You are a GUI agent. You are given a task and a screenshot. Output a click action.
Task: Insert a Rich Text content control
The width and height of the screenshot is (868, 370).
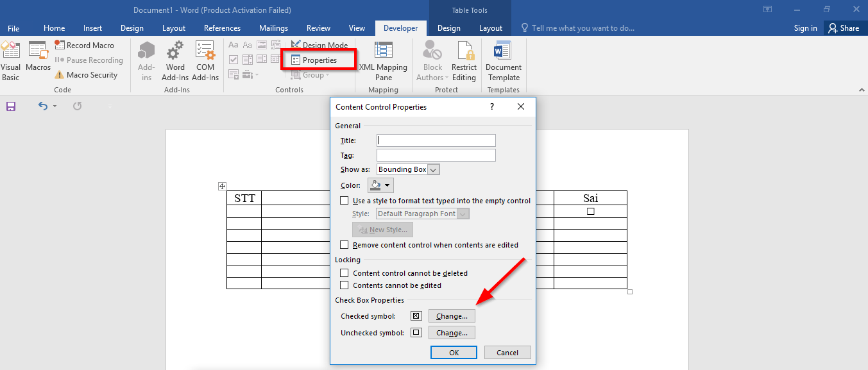(233, 45)
